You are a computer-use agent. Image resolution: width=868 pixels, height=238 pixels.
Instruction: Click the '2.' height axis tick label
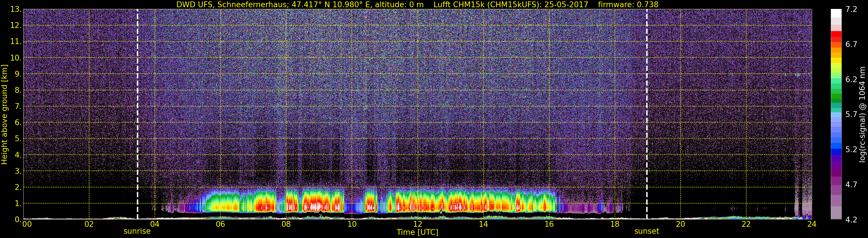coord(18,188)
